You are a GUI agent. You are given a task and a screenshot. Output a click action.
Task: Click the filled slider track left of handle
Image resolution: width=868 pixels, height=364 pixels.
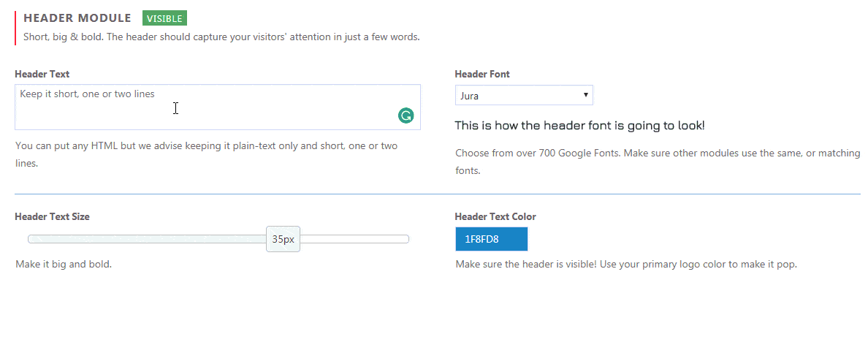pyautogui.click(x=147, y=239)
